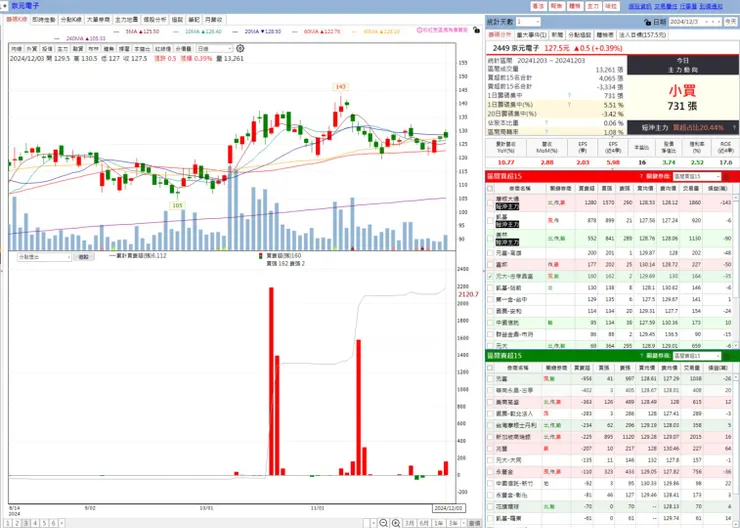Open the 月營收 tab

(x=213, y=20)
